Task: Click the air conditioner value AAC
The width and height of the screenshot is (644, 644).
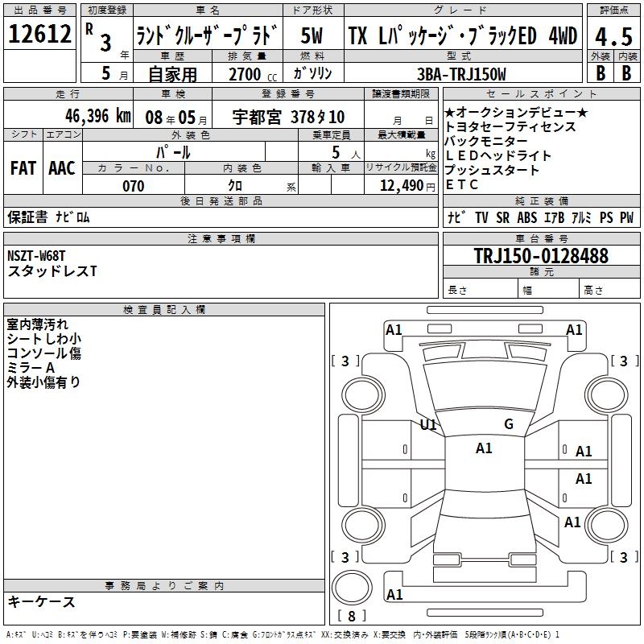Action: (62, 168)
